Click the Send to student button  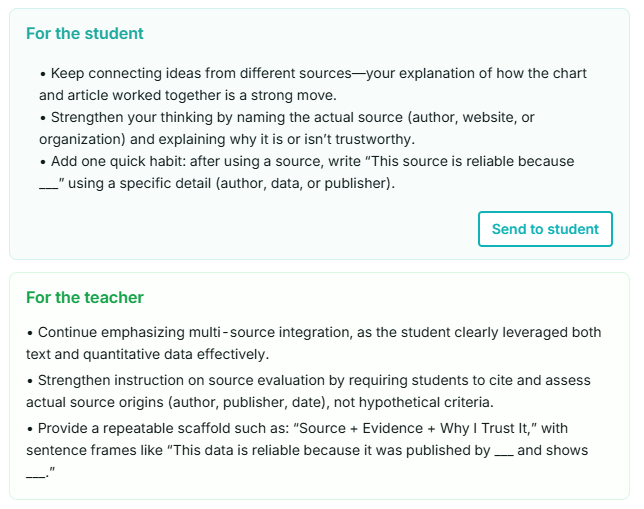pos(545,229)
